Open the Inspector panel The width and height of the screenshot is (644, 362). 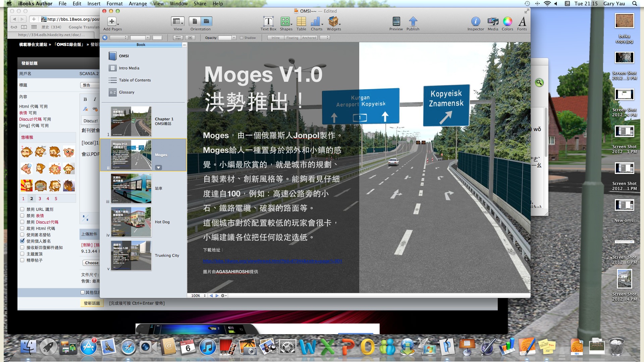(x=475, y=22)
